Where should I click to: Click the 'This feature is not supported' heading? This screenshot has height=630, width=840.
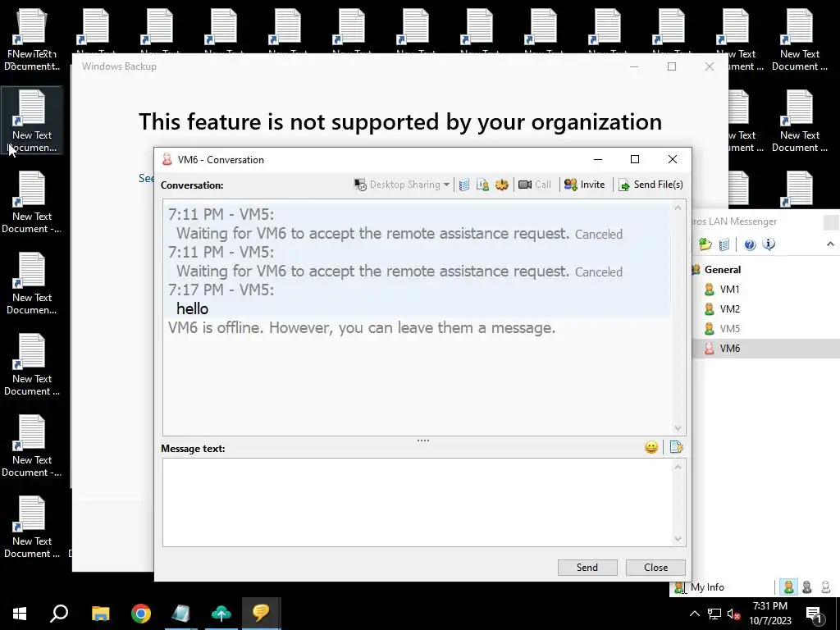400,121
